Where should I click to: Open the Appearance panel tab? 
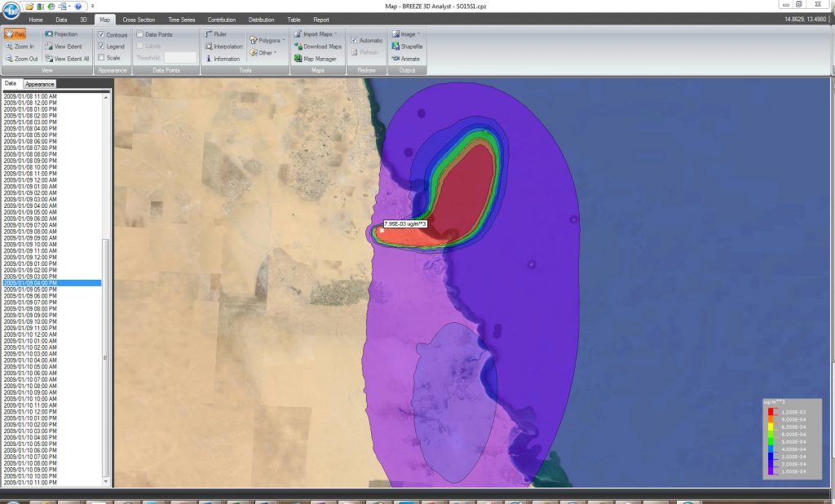tap(39, 82)
